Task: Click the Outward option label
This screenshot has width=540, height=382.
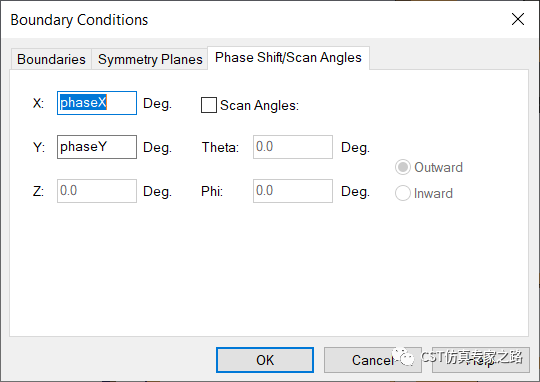Action: point(438,167)
